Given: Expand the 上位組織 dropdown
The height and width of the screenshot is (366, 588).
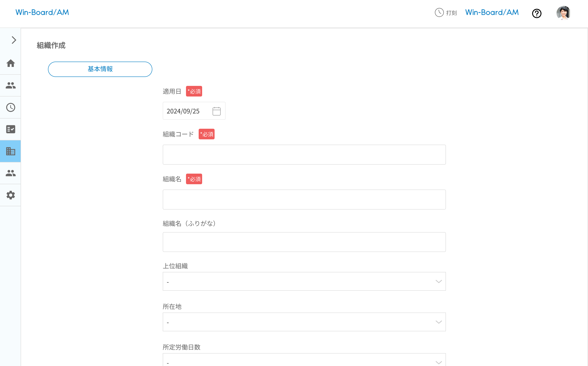Looking at the screenshot, I should click(304, 281).
